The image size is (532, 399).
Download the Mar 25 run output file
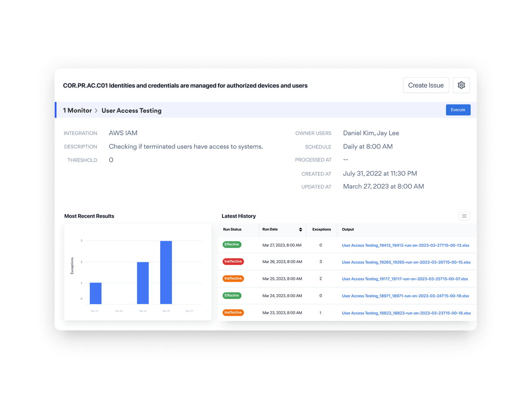tap(405, 279)
